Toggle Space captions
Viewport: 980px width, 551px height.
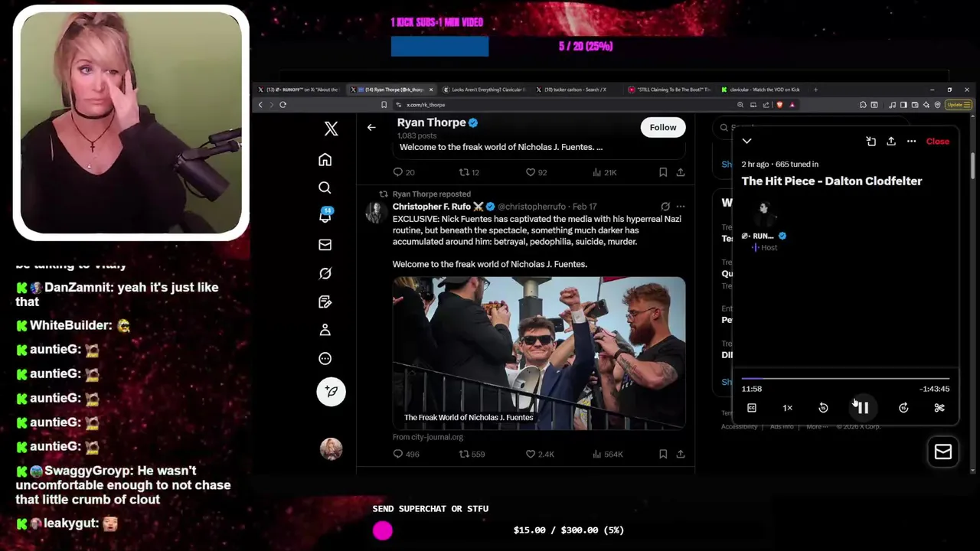pyautogui.click(x=752, y=408)
